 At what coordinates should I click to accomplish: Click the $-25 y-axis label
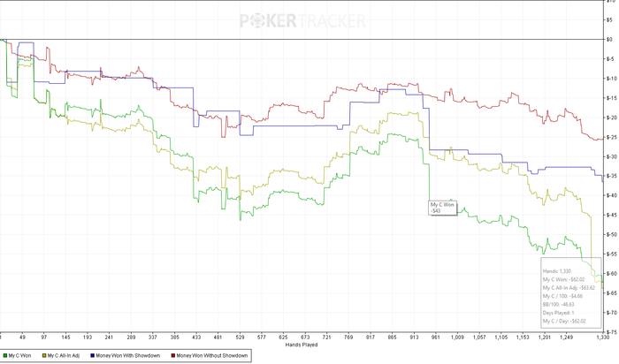[x=610, y=137]
